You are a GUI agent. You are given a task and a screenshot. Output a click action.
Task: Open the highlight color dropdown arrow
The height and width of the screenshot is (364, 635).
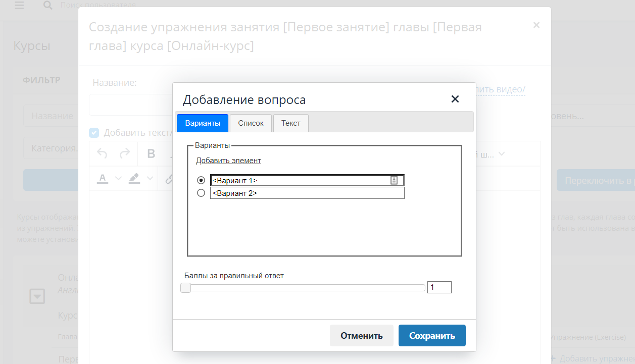[150, 178]
